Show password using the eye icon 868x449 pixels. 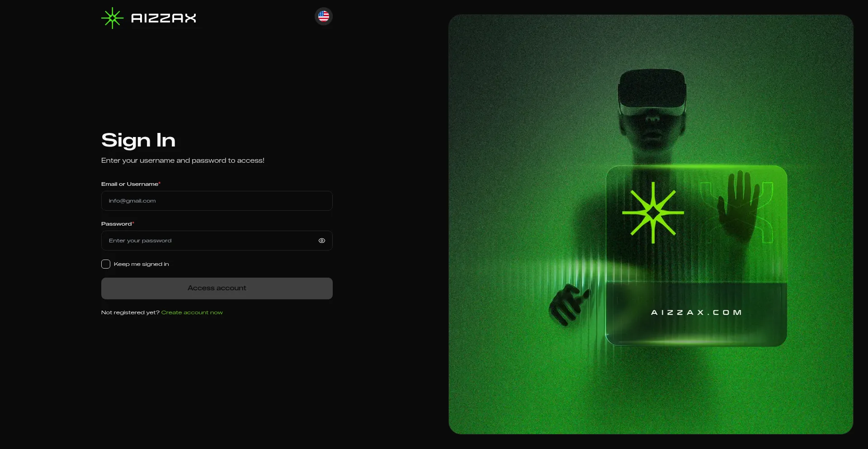click(322, 241)
